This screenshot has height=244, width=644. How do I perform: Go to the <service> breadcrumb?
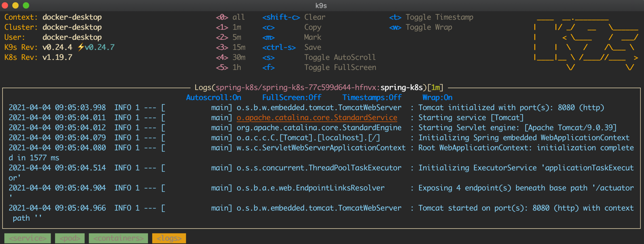(27, 238)
